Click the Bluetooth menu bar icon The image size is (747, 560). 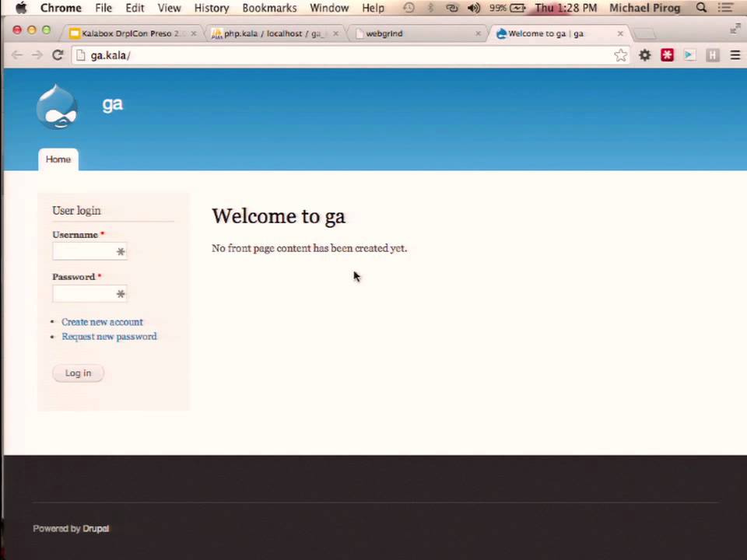(430, 8)
